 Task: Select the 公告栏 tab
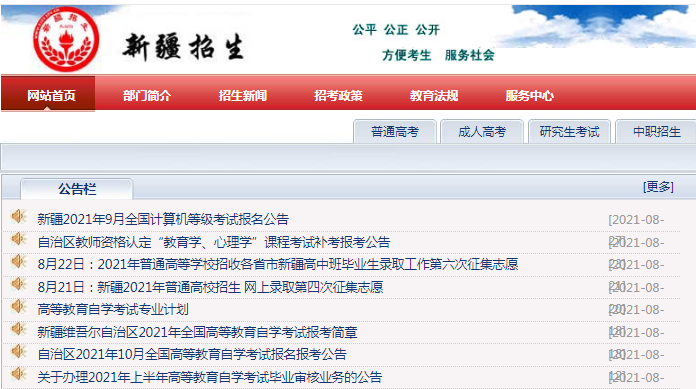(x=77, y=189)
